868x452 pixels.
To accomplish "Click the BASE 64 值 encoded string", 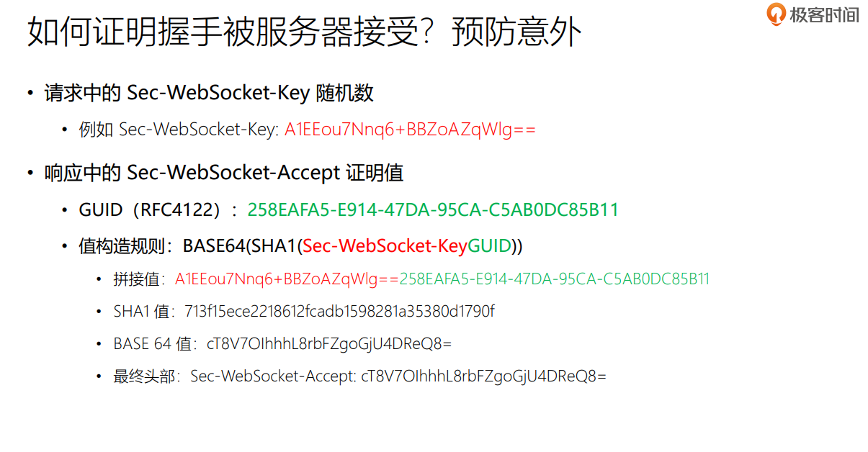I will pyautogui.click(x=328, y=344).
